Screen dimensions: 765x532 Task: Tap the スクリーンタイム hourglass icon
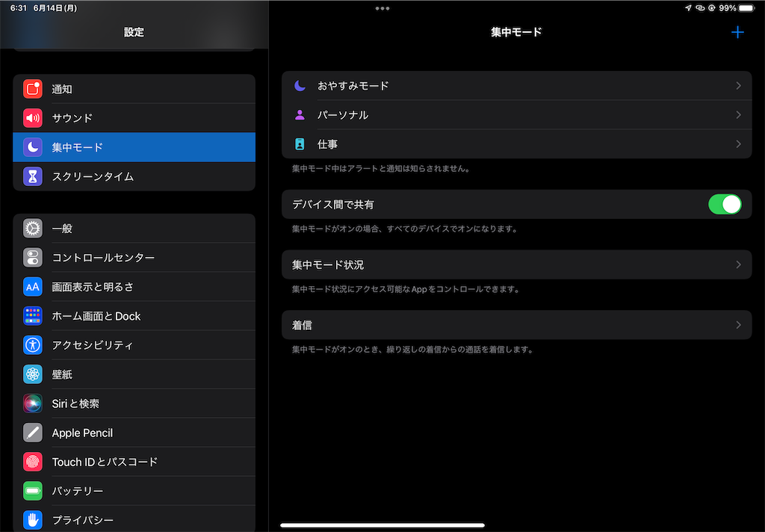click(x=33, y=176)
